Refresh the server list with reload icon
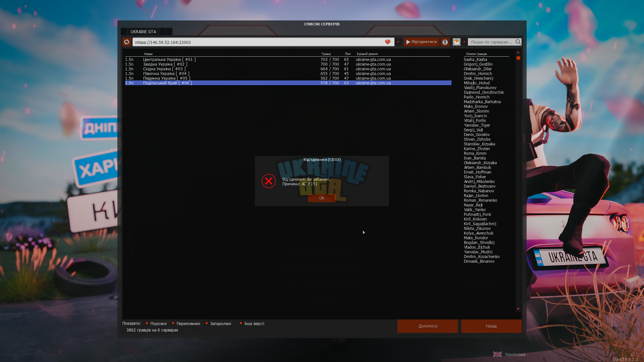 [x=126, y=42]
